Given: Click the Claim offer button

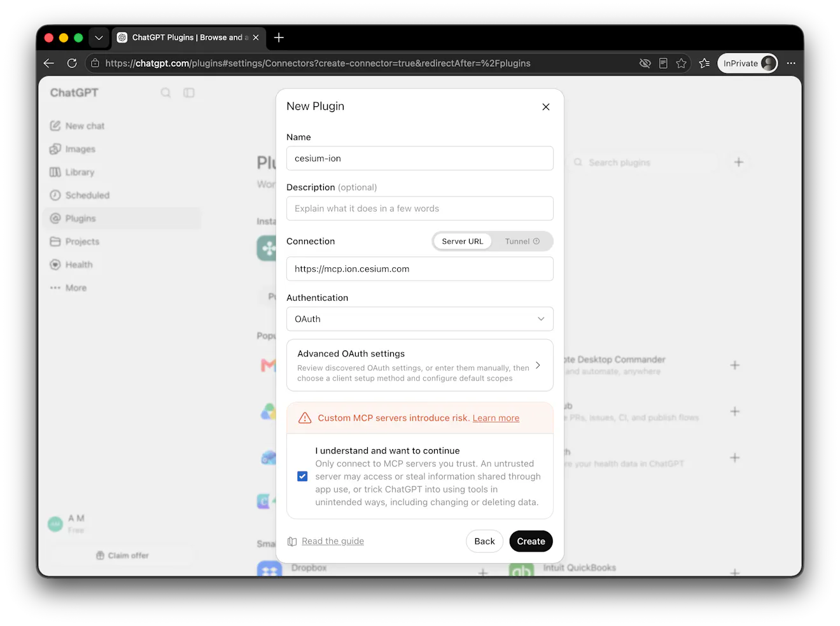Looking at the screenshot, I should point(122,555).
